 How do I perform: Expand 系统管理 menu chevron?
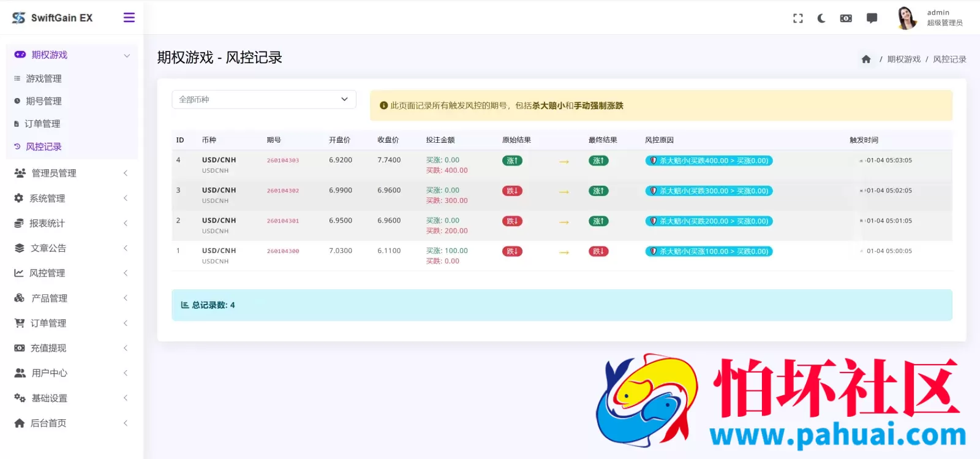tap(126, 198)
